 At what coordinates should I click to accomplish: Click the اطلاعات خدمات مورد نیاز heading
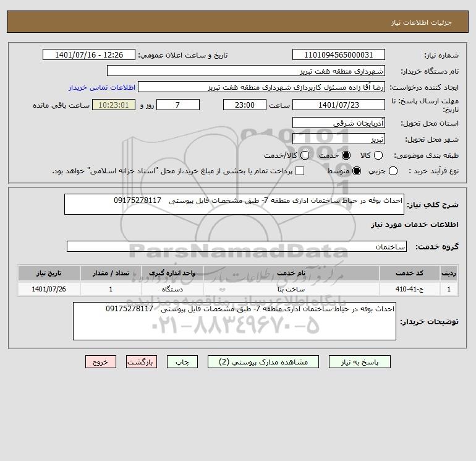coord(414,225)
